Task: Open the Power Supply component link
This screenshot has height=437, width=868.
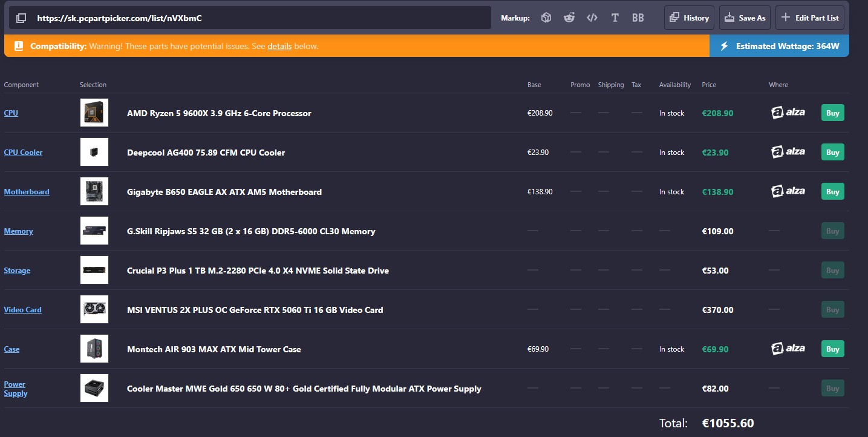Action: coord(16,389)
